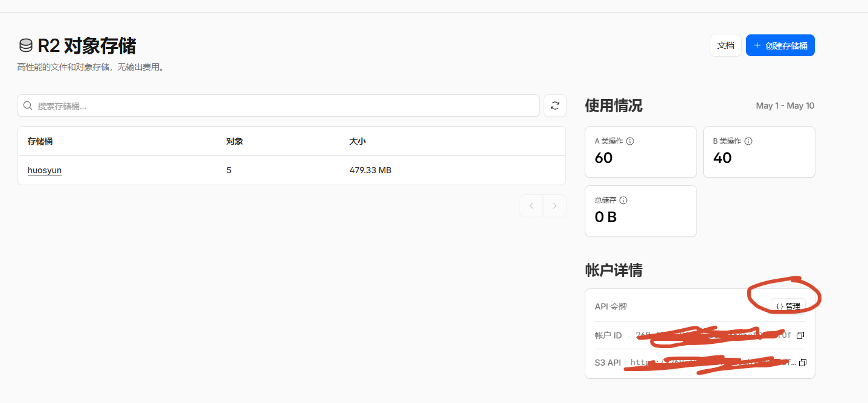This screenshot has width=868, height=403.
Task: Go to next page of buckets
Action: pos(555,206)
